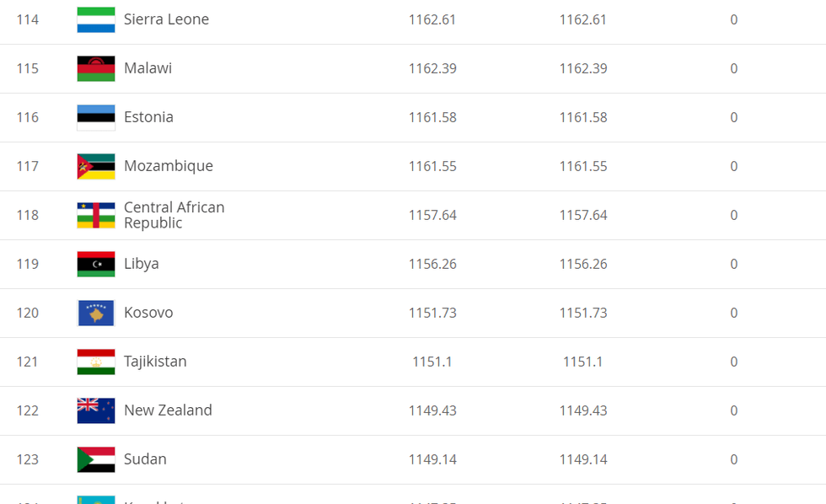Screen dimensions: 826x504
Task: Click the Tajikistan flag icon
Action: pos(96,362)
